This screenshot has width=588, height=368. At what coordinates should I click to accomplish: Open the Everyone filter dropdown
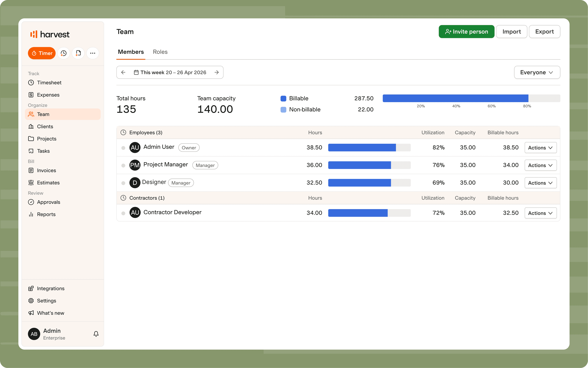[537, 72]
